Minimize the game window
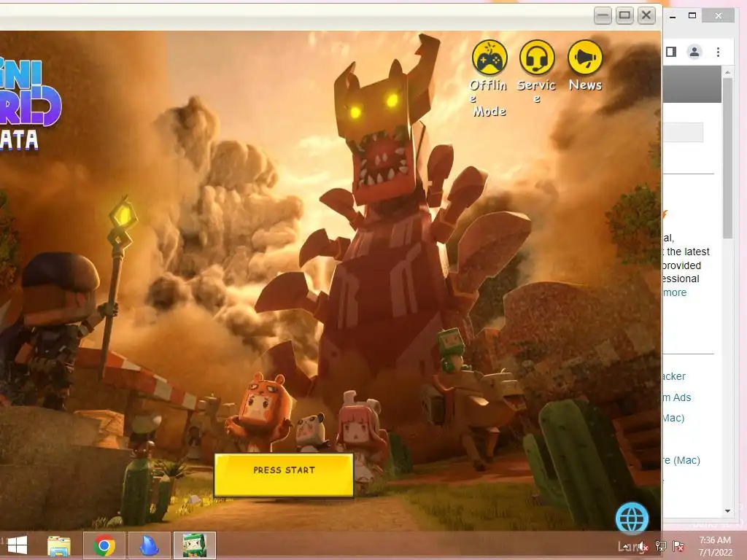This screenshot has width=747, height=560. click(x=603, y=16)
